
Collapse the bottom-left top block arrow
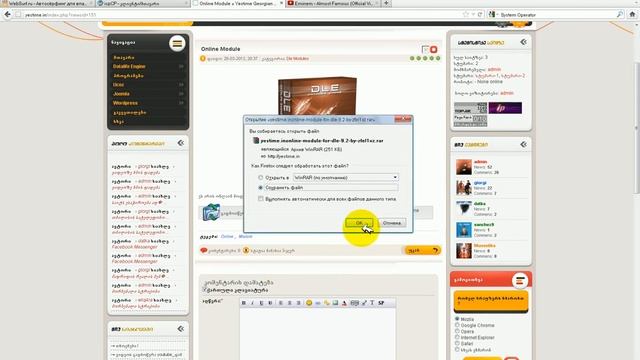[x=180, y=329]
